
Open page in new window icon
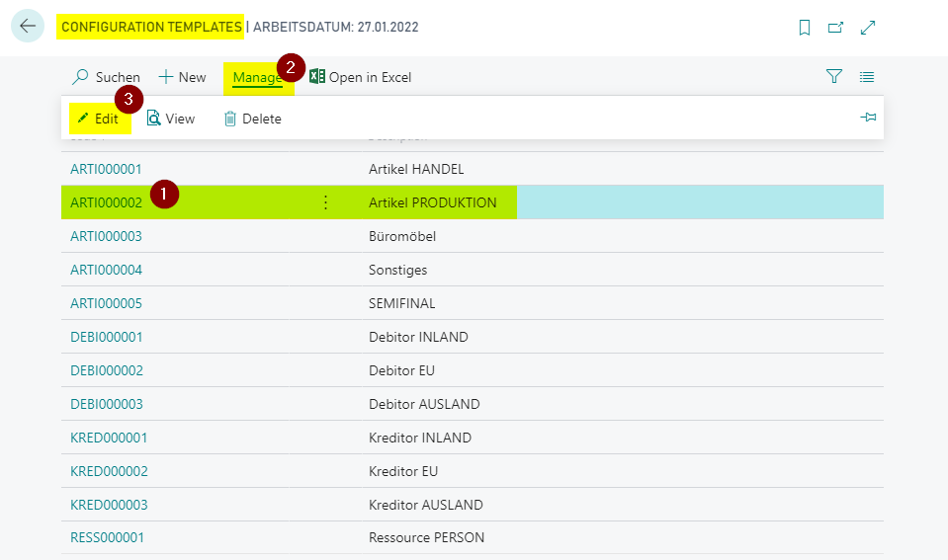click(835, 28)
